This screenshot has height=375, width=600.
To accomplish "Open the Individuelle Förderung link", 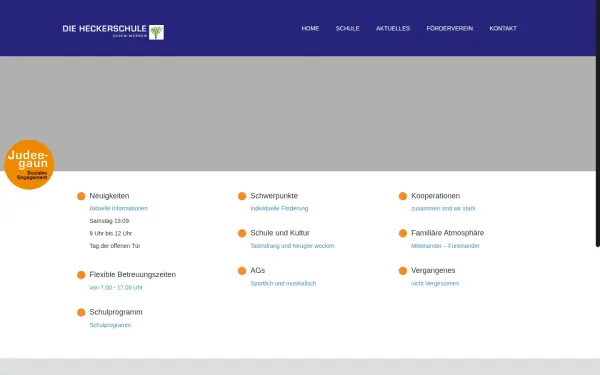I will click(x=279, y=209).
